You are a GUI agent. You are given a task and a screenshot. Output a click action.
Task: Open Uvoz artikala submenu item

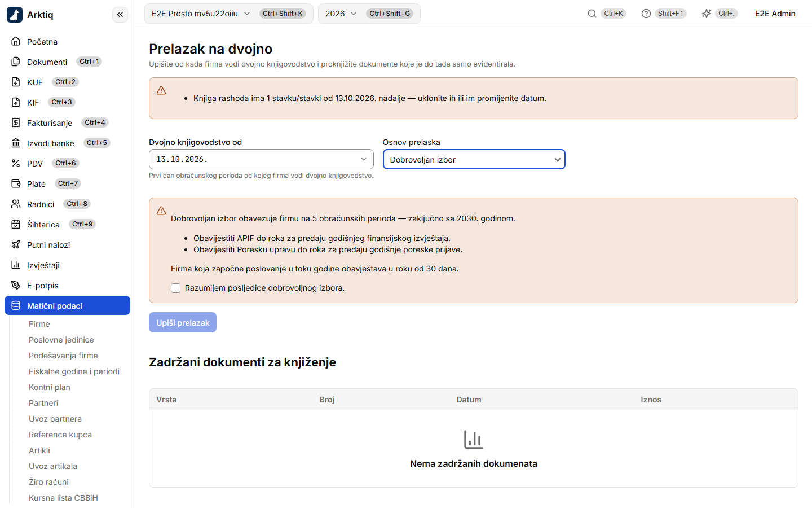pyautogui.click(x=53, y=466)
